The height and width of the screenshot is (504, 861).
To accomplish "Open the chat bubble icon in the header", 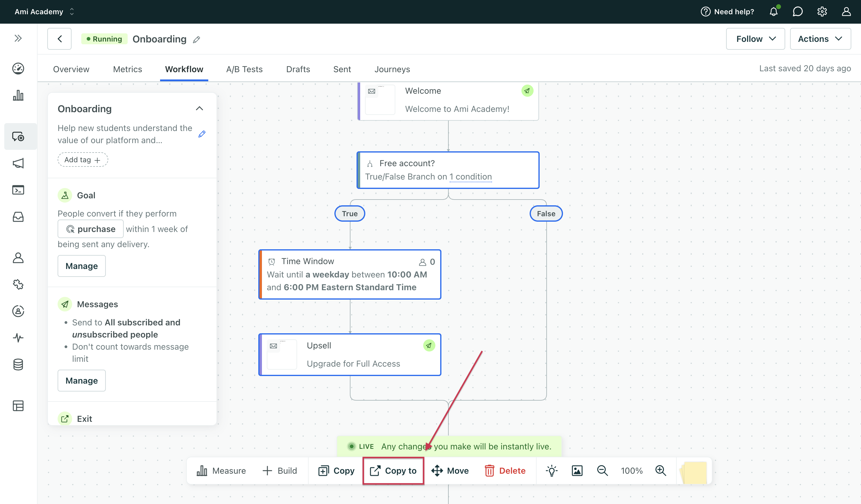I will click(x=797, y=12).
